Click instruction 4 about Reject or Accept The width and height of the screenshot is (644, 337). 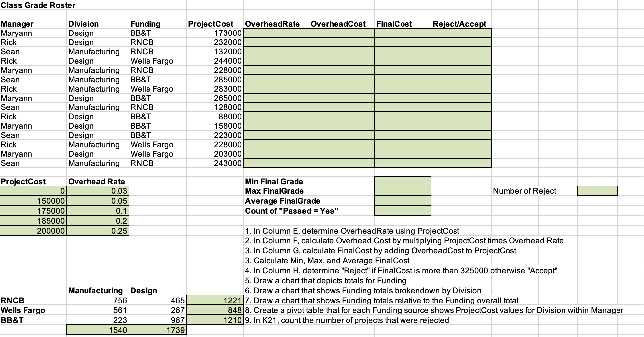(x=401, y=271)
